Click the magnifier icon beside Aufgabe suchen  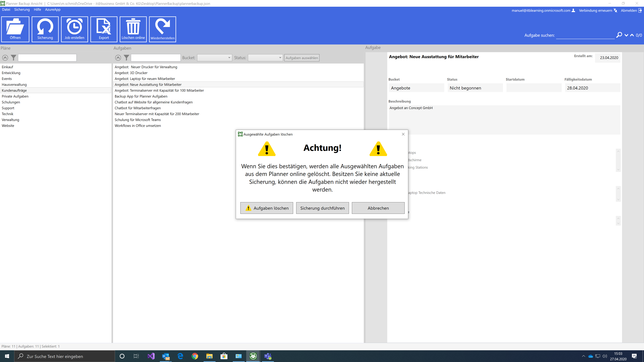click(x=619, y=35)
